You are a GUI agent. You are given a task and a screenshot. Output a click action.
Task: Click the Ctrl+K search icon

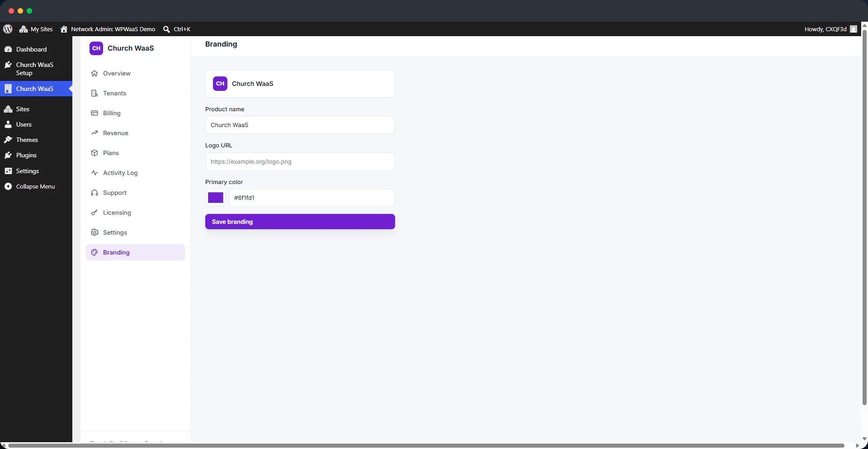(166, 29)
